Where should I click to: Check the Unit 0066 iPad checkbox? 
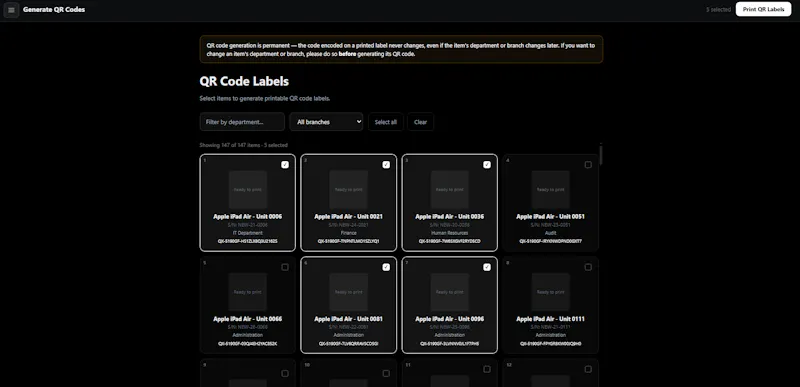pos(285,267)
